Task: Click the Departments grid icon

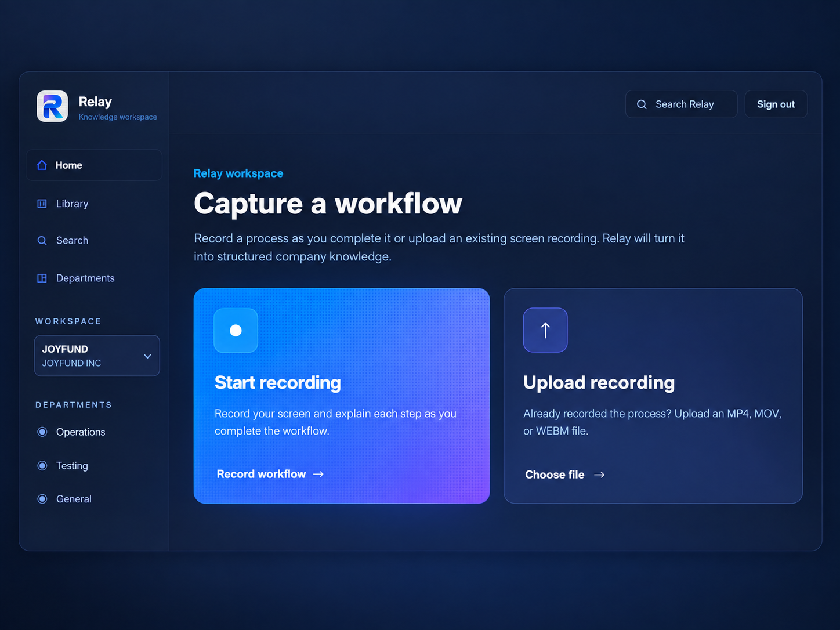Action: pyautogui.click(x=42, y=278)
